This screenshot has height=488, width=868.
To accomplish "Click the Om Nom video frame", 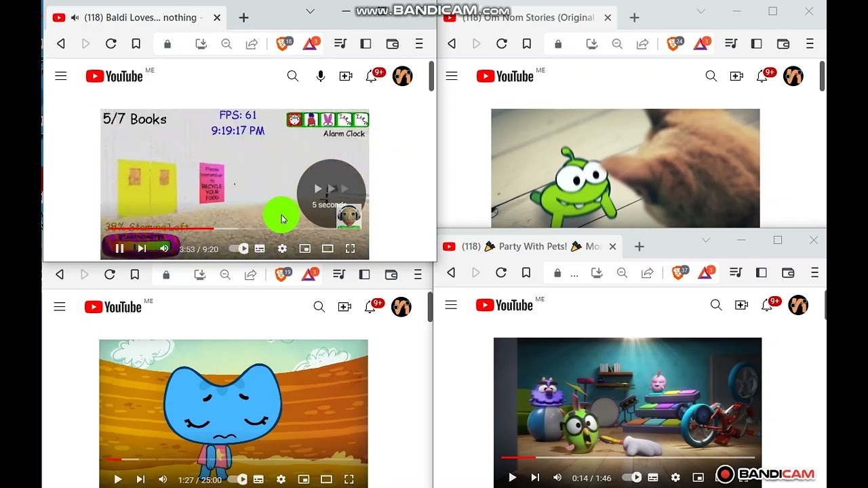I will pyautogui.click(x=625, y=168).
